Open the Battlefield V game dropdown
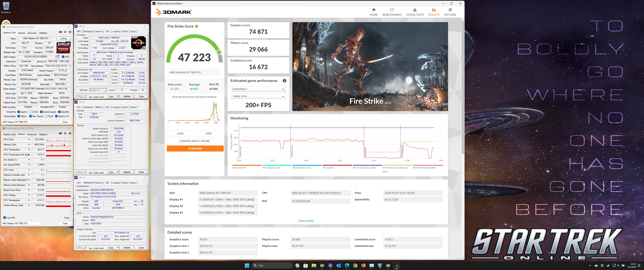Image resolution: width=644 pixels, height=270 pixels. [258, 89]
